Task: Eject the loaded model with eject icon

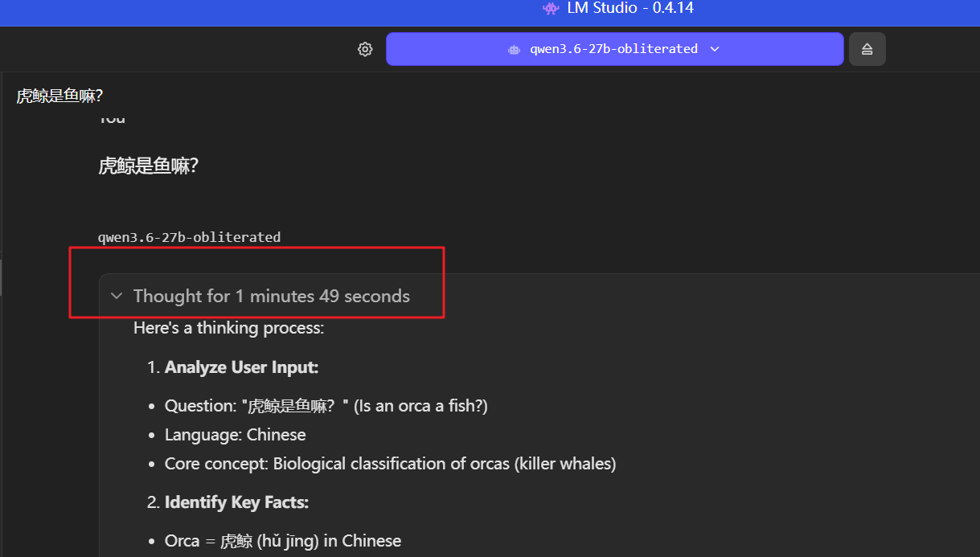Action: tap(867, 49)
